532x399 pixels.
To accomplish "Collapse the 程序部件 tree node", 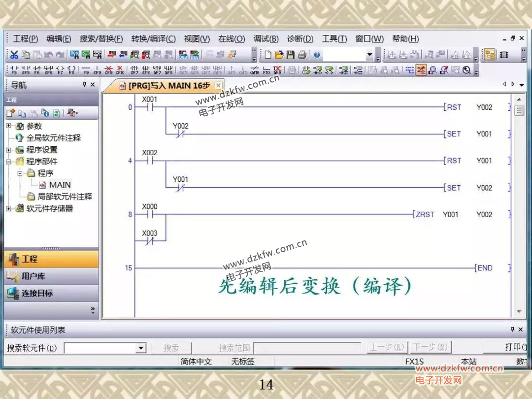I will point(8,162).
